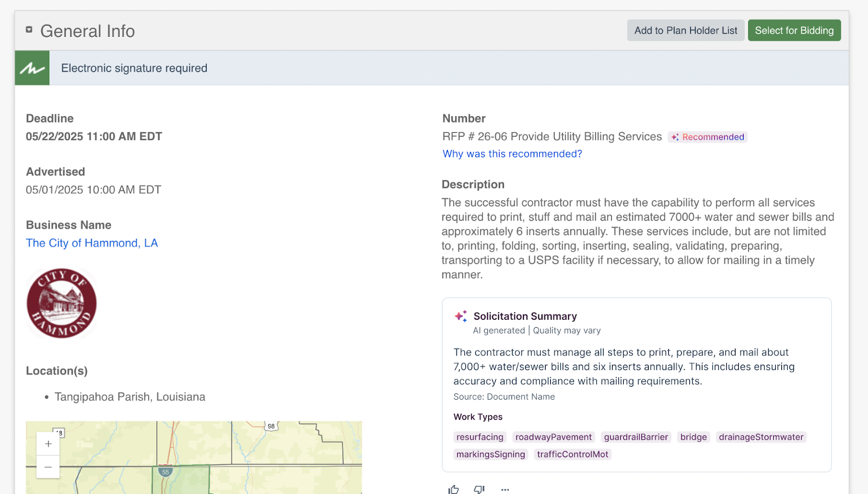Select the guardrailBarrier work type tag

pos(636,437)
